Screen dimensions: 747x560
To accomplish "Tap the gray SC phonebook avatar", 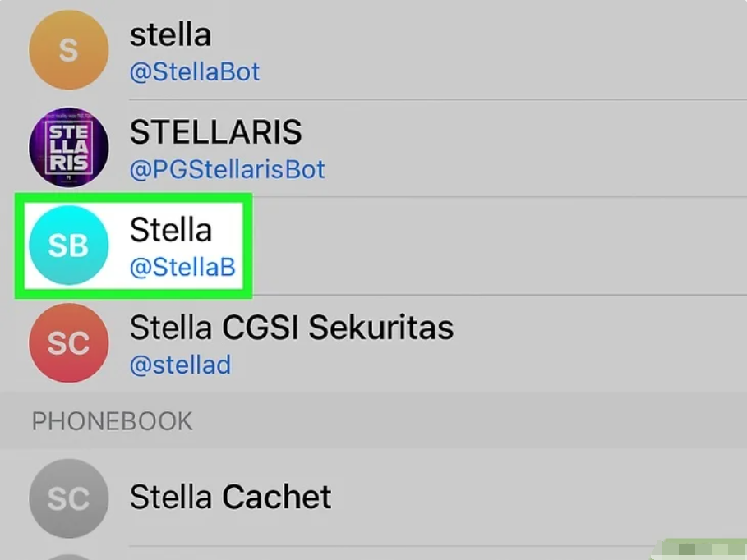I will (68, 497).
